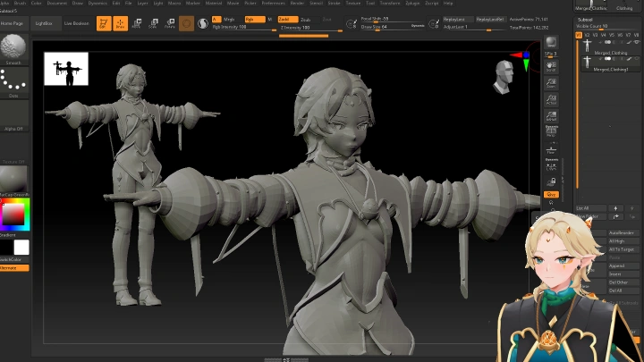The width and height of the screenshot is (644, 362).
Task: Click the Del Other button
Action: (x=623, y=282)
